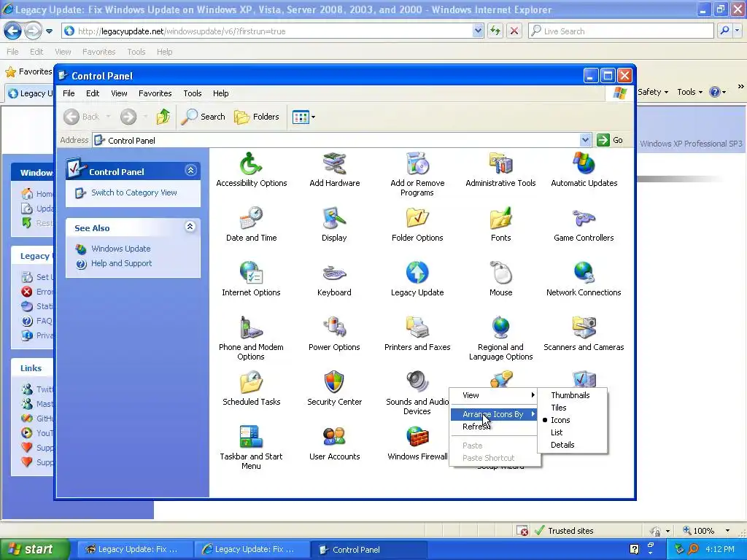Open Keyboard settings
Viewport: 747px width, 560px height.
334,279
